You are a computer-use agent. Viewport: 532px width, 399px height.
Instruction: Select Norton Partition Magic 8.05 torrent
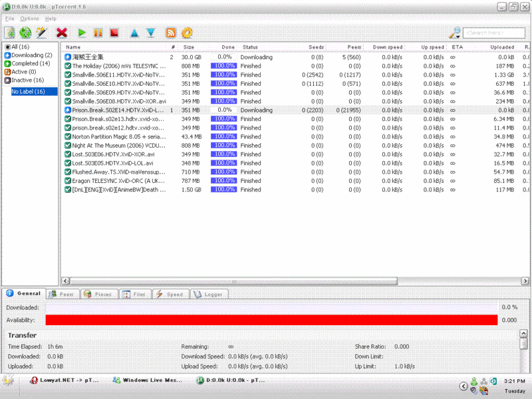[295, 137]
